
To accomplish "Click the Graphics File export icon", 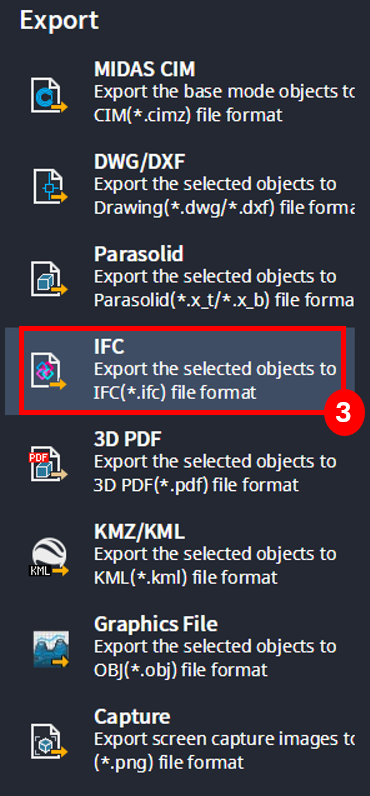I will click(x=51, y=649).
